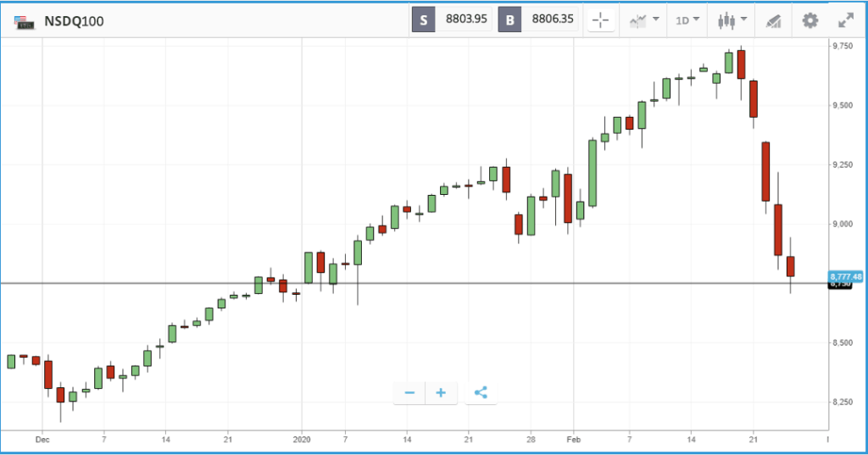The height and width of the screenshot is (455, 868).
Task: Click the share chart icon
Action: (x=481, y=393)
